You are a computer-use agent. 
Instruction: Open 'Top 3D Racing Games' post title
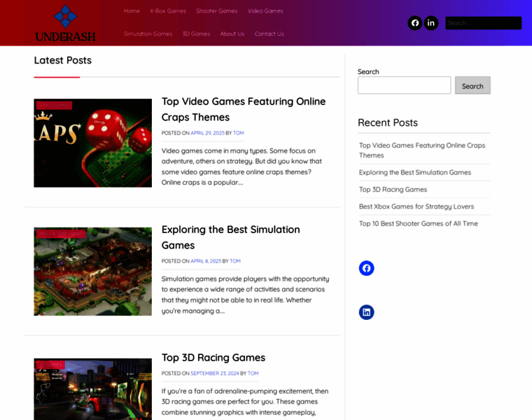pos(213,358)
